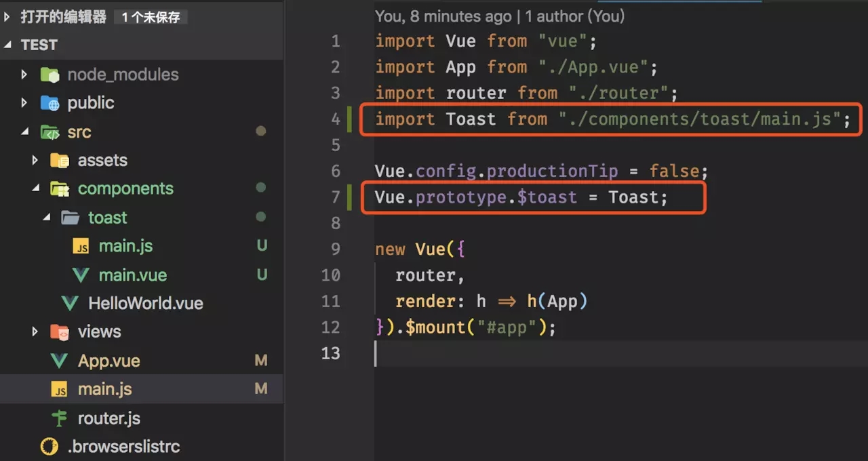868x461 pixels.
Task: Click the "vue" string on line 1
Action: (x=562, y=41)
